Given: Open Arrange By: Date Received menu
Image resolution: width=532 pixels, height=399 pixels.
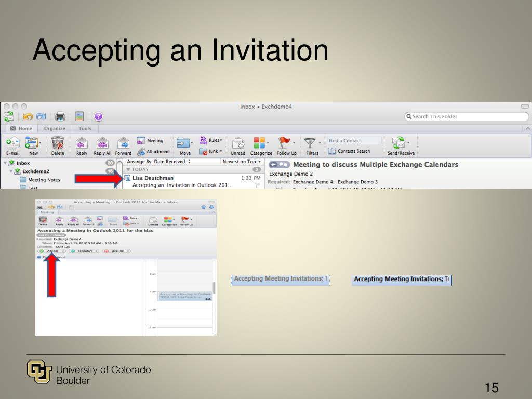Looking at the screenshot, I should (159, 162).
